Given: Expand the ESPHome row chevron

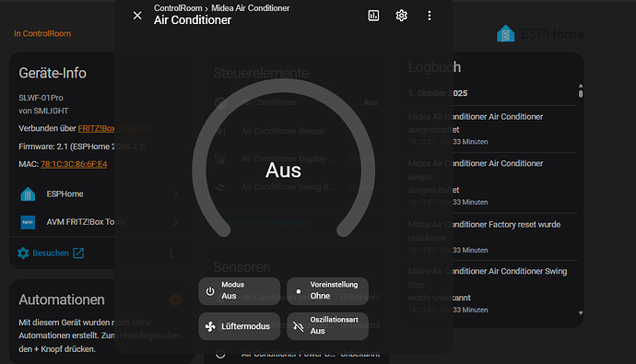Looking at the screenshot, I should coord(176,194).
